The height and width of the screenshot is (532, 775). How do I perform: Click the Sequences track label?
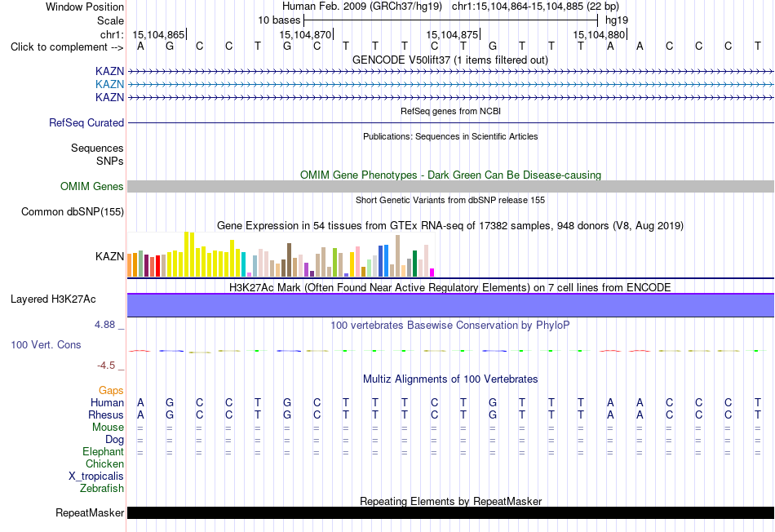97,148
